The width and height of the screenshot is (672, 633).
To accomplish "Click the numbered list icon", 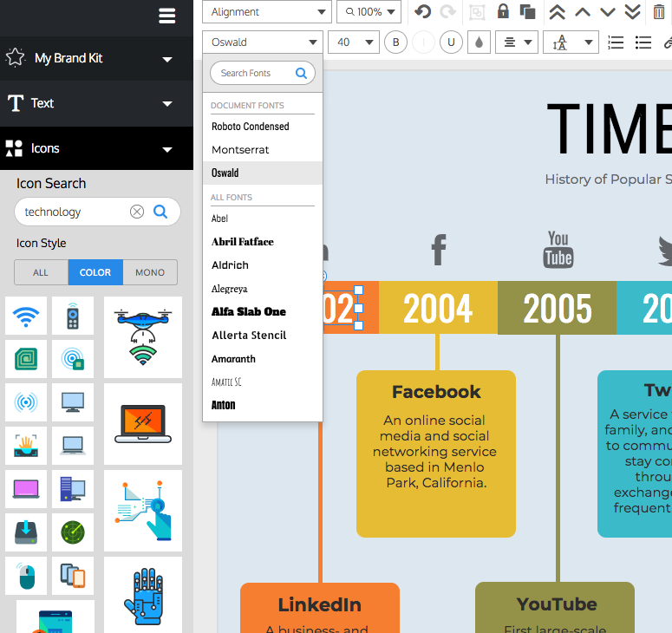I will coord(616,42).
